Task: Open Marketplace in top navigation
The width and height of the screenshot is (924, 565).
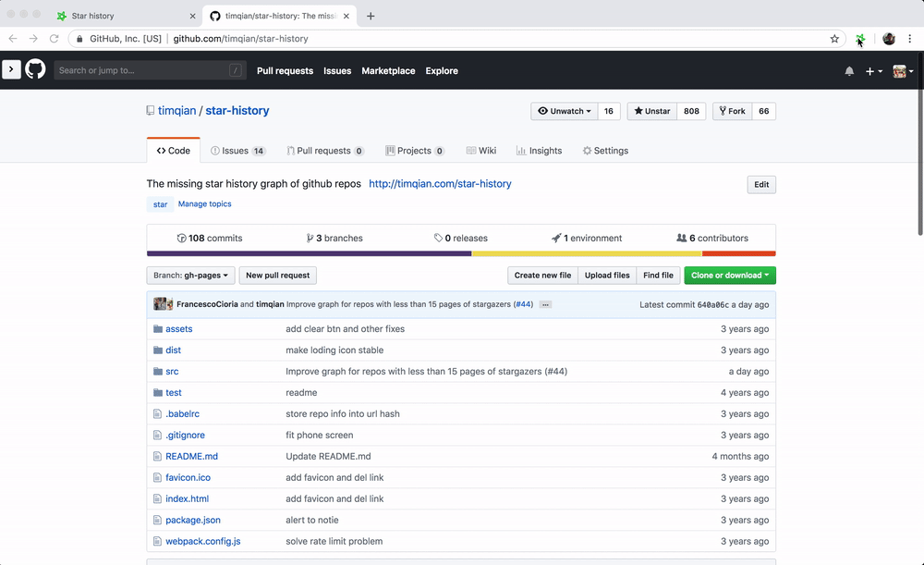Action: point(388,71)
